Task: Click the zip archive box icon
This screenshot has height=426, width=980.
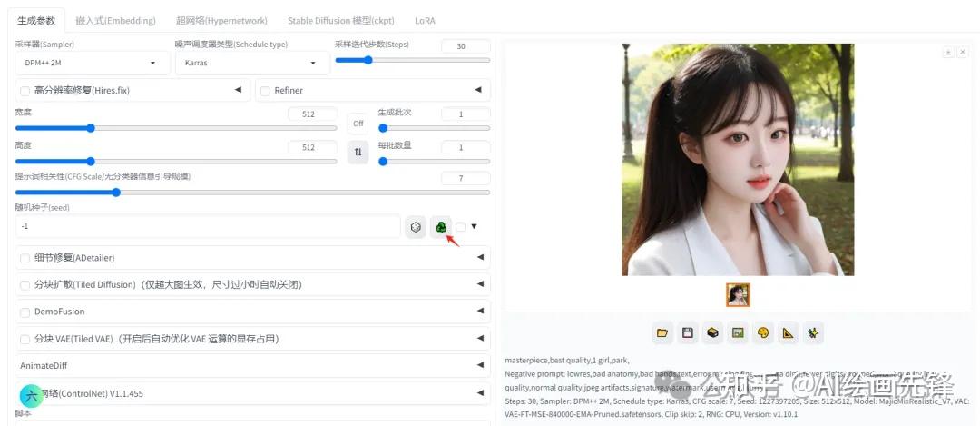Action: [x=712, y=332]
